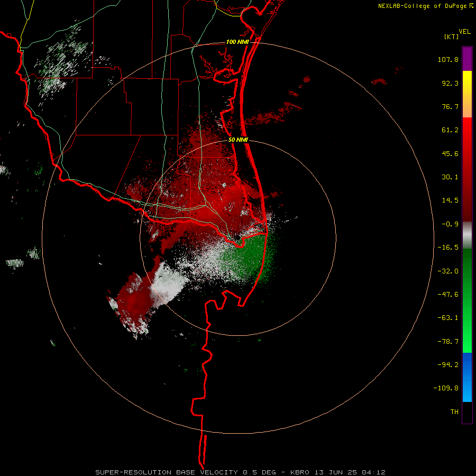The height and width of the screenshot is (476, 476).
Task: Pick the blue segment of the color bar
Action: [467, 377]
